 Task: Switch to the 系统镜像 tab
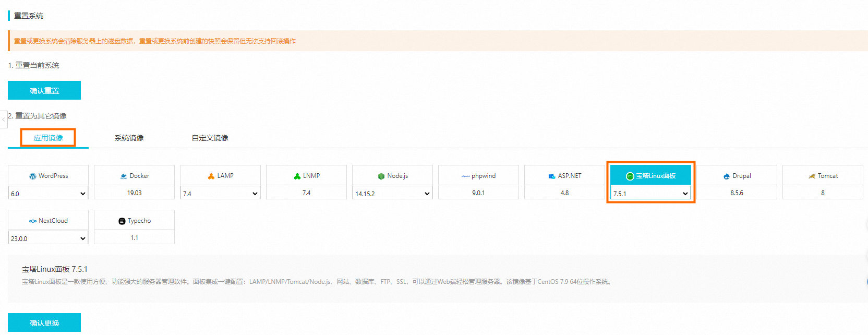[129, 138]
